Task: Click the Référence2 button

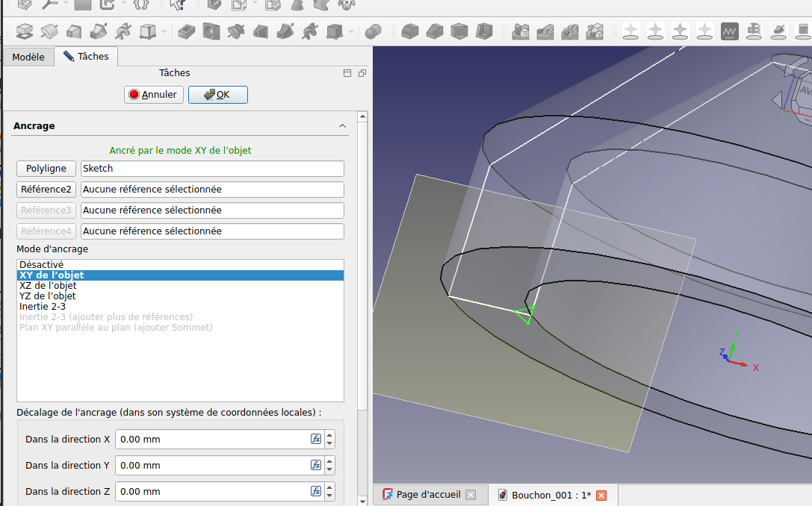Action: [46, 190]
